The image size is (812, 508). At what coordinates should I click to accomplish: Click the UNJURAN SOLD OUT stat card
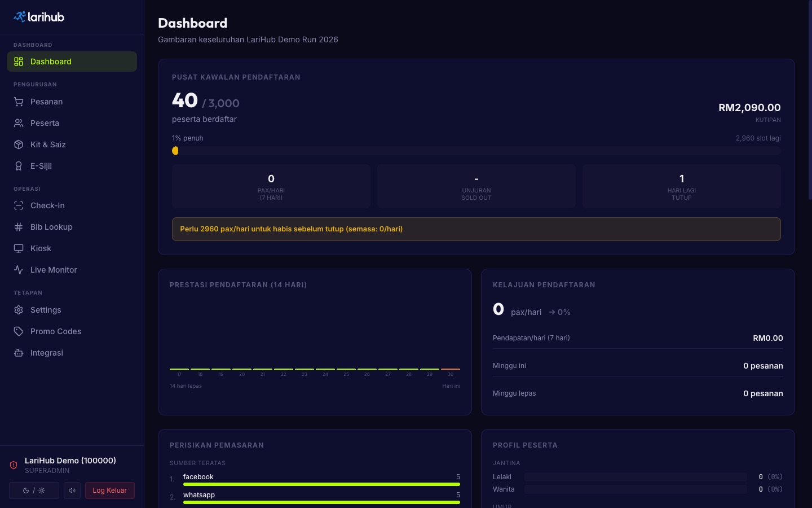(x=476, y=186)
